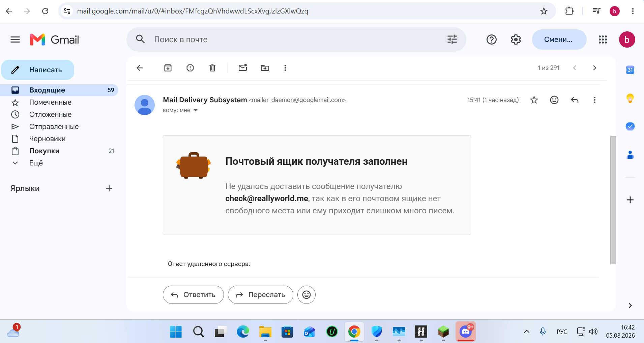This screenshot has width=644, height=343.
Task: Click the Gmail logo
Action: (x=54, y=39)
